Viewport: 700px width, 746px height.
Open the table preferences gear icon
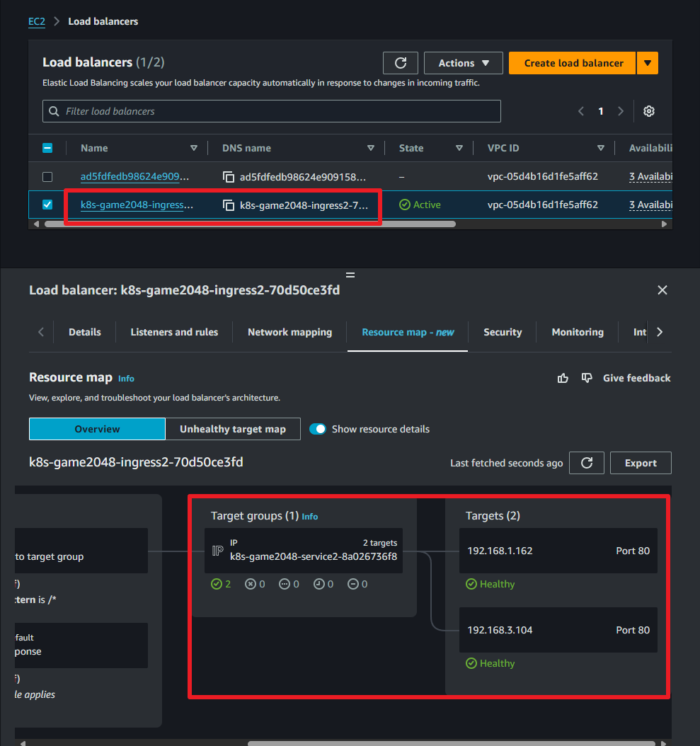point(648,111)
